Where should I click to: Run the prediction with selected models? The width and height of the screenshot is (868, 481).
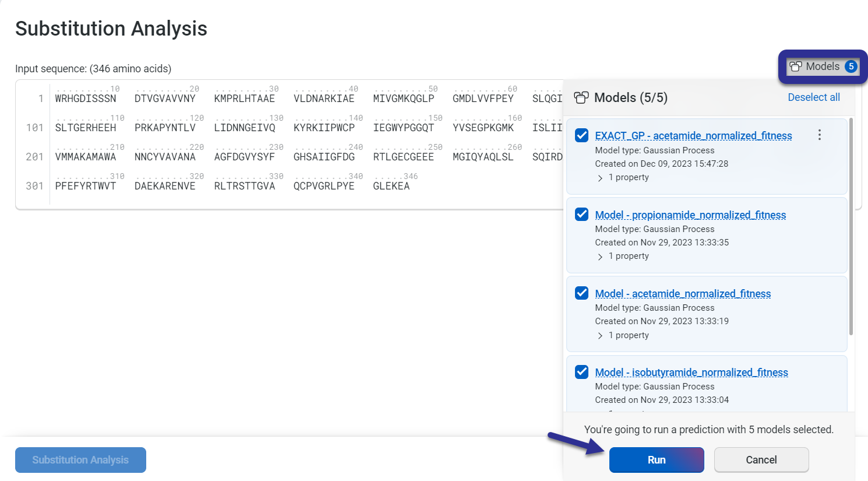(657, 460)
